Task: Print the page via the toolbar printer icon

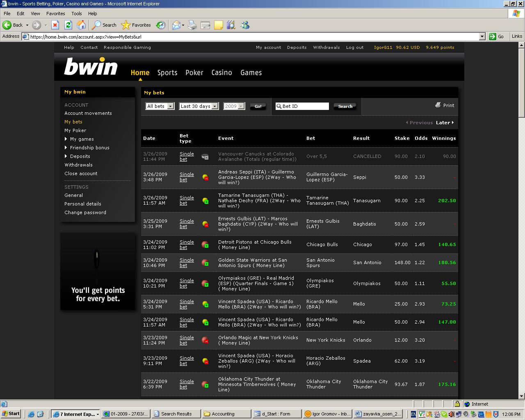Action: (192, 25)
